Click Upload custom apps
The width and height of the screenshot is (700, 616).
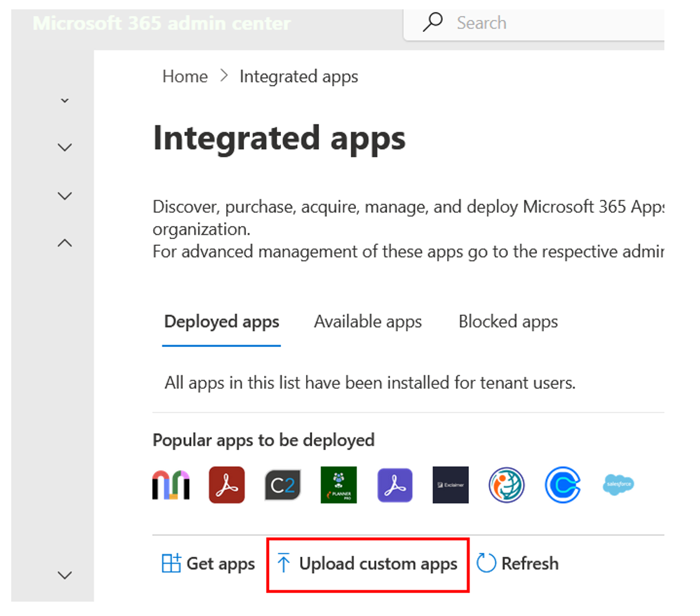click(x=367, y=564)
